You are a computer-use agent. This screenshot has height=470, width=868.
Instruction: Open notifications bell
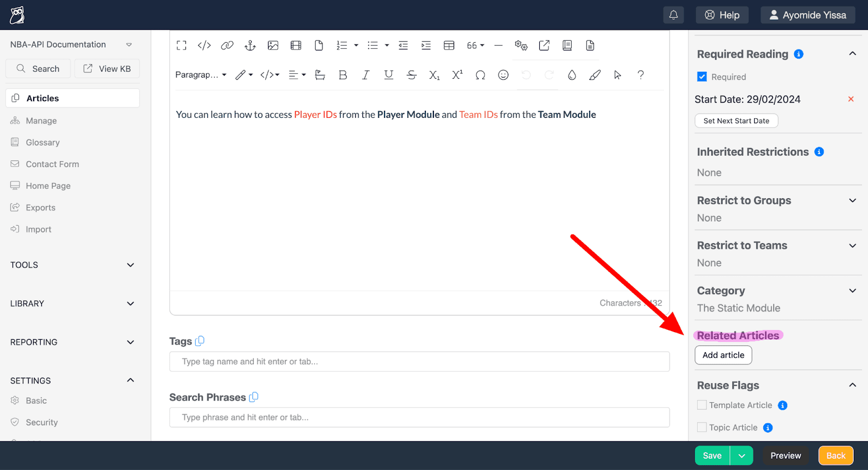673,15
